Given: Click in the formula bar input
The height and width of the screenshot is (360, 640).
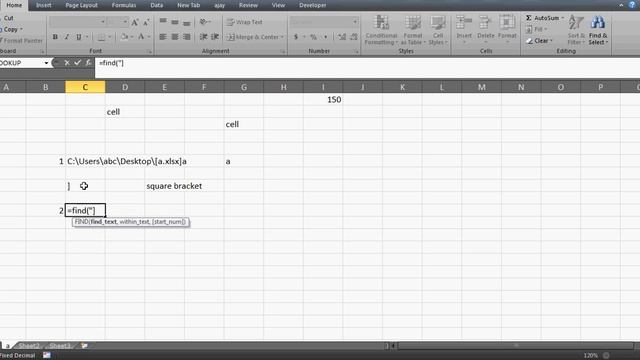Looking at the screenshot, I should click(x=367, y=67).
